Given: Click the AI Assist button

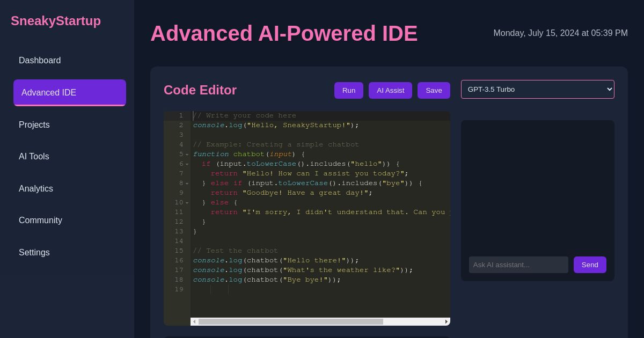Looking at the screenshot, I should (x=390, y=90).
